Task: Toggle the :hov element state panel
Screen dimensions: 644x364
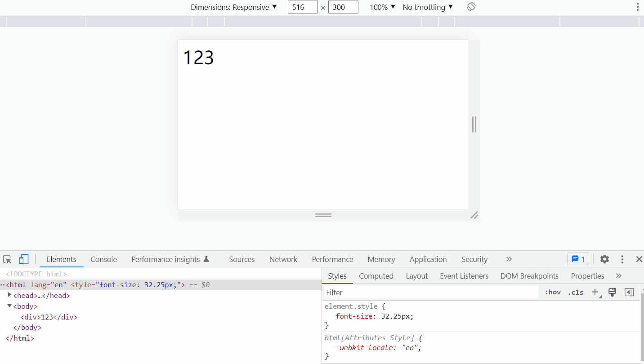Action: (x=553, y=292)
